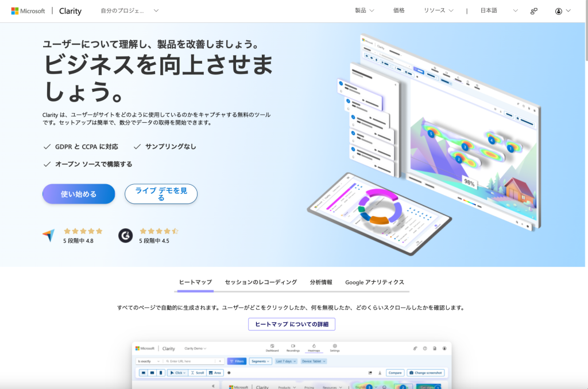Switch to the 分析情報 tab
This screenshot has width=588, height=389.
[321, 282]
